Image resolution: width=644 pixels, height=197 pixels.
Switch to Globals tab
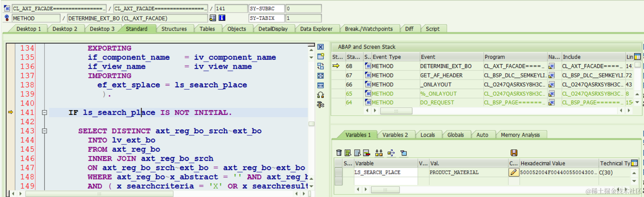click(455, 135)
